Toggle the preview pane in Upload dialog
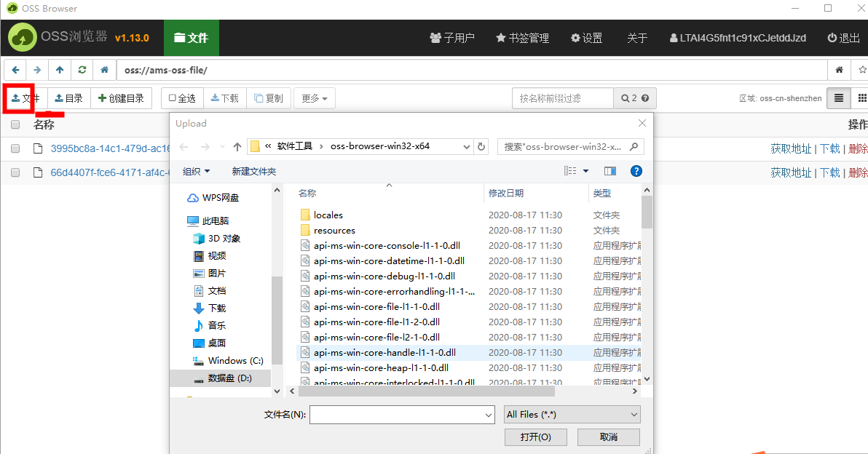This screenshot has width=868, height=454. click(x=610, y=172)
